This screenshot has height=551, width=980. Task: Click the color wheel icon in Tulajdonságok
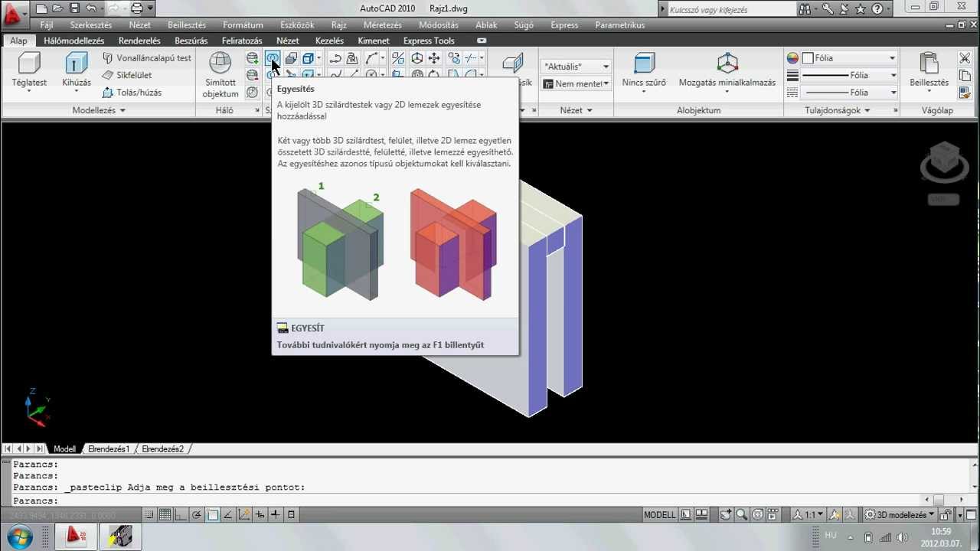tap(792, 58)
